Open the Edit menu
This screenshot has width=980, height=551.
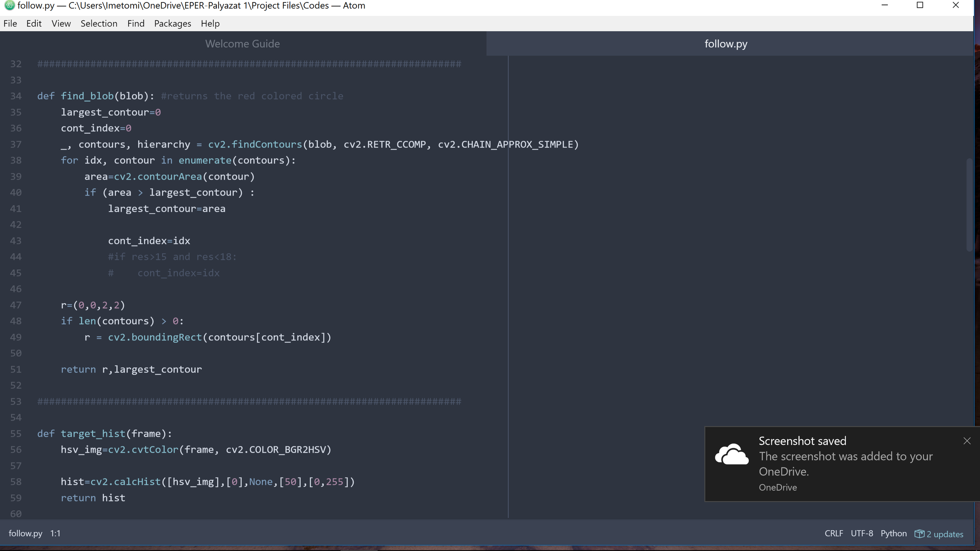(34, 24)
